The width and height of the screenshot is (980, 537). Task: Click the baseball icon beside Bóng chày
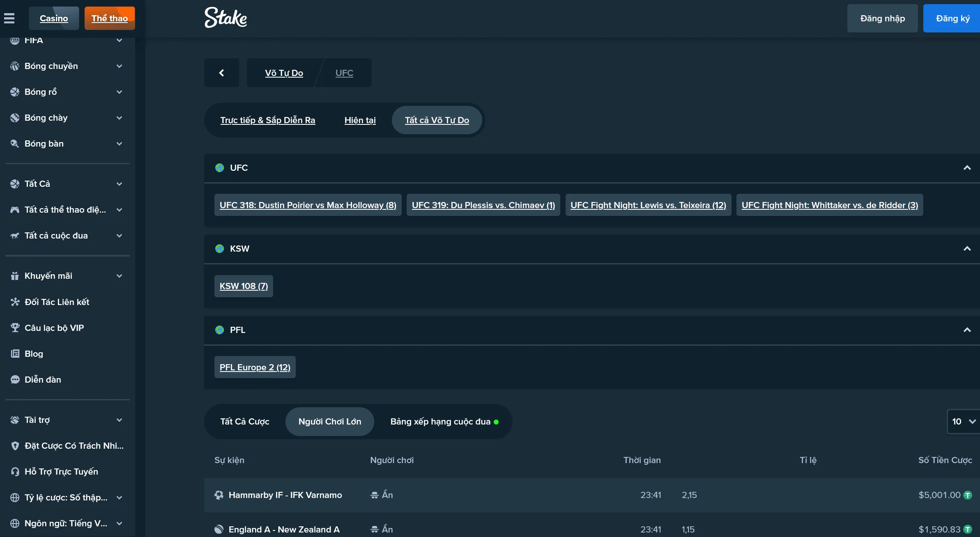[x=15, y=118]
